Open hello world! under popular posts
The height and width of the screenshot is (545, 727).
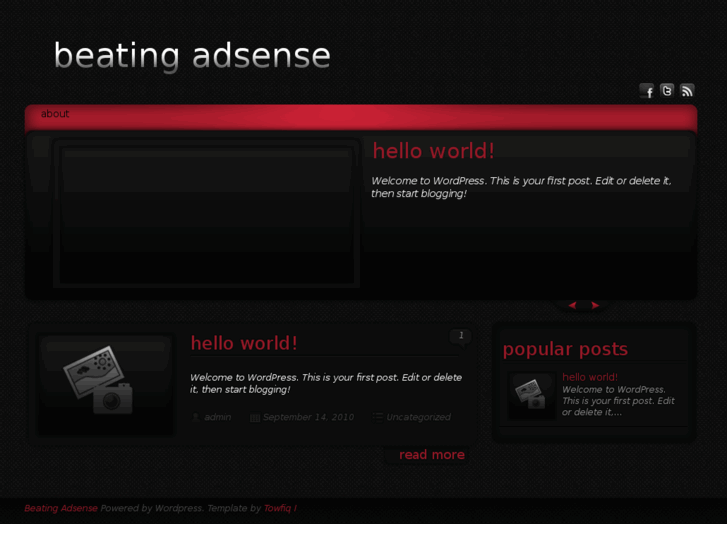(590, 377)
